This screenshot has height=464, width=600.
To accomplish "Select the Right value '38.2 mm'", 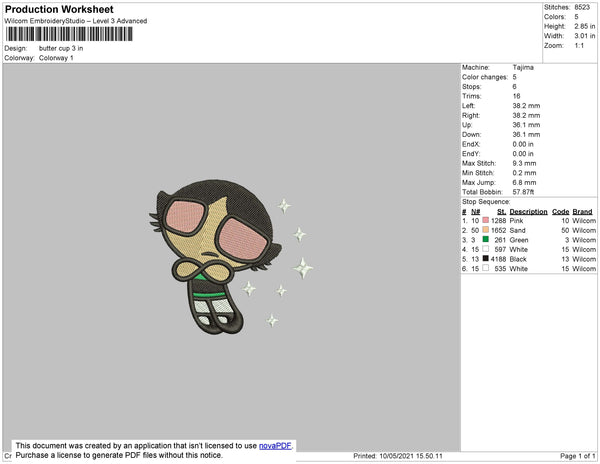I will [527, 115].
